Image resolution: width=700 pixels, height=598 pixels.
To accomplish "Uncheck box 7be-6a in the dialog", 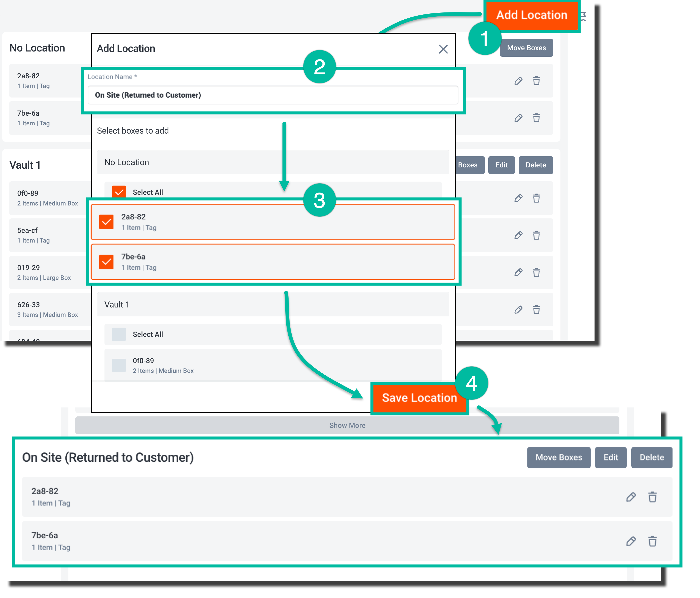I will click(x=106, y=262).
